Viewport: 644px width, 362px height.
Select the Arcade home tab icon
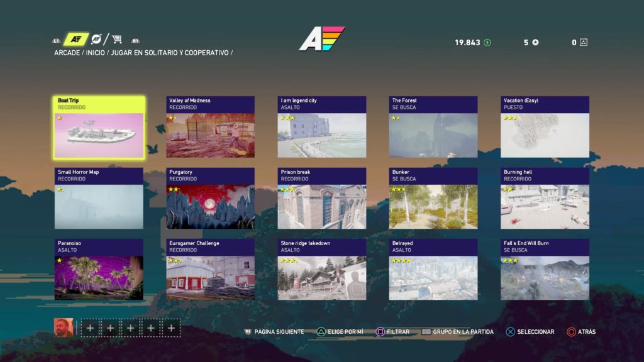[x=76, y=39]
